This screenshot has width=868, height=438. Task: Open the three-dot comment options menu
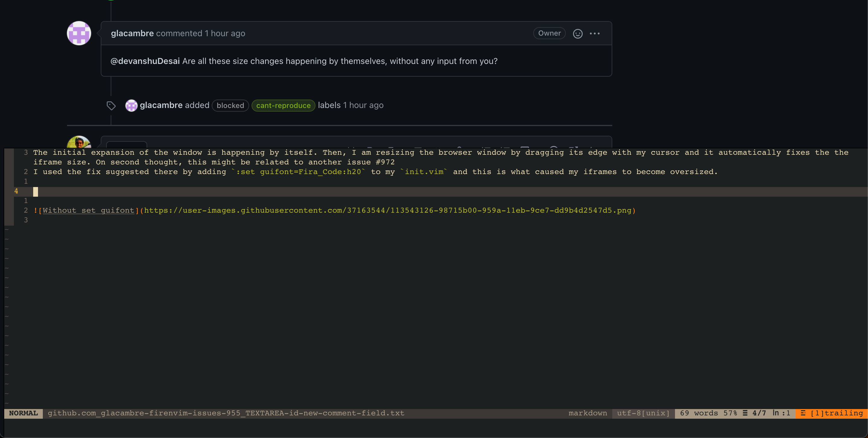click(594, 34)
